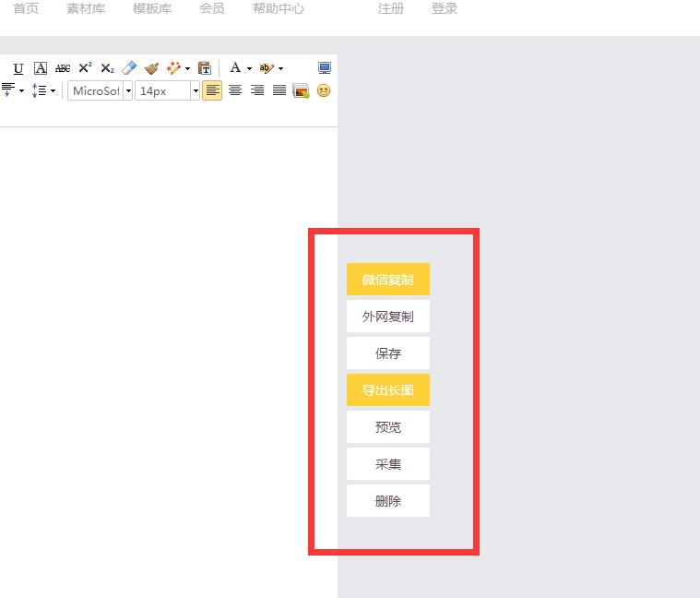Open highlight color palette dropdown
This screenshot has width=700, height=598.
pos(280,68)
